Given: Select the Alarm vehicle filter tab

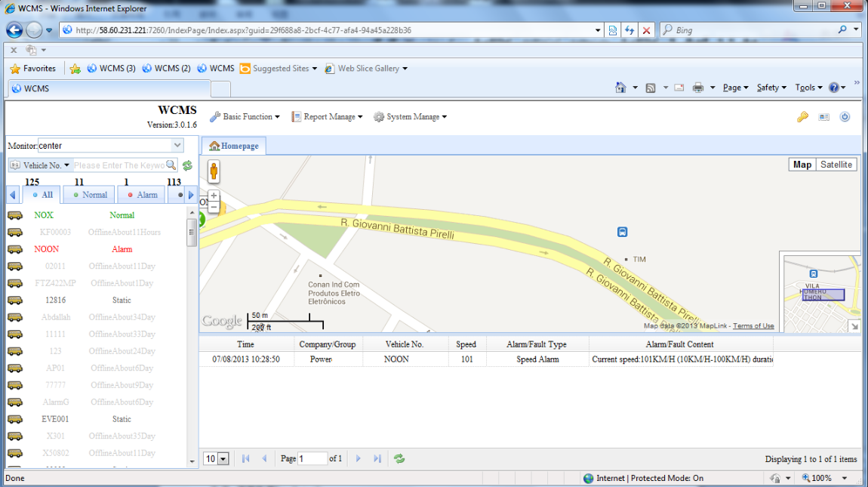Looking at the screenshot, I should click(x=141, y=195).
